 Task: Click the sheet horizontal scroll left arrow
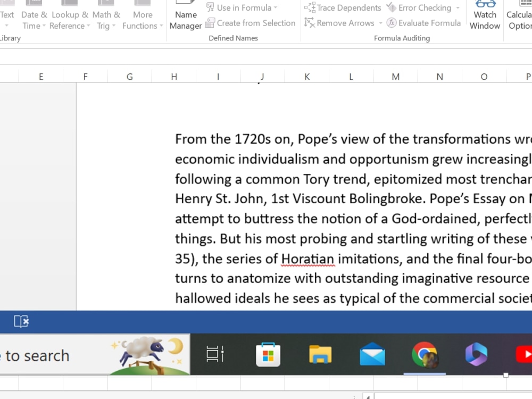368,396
